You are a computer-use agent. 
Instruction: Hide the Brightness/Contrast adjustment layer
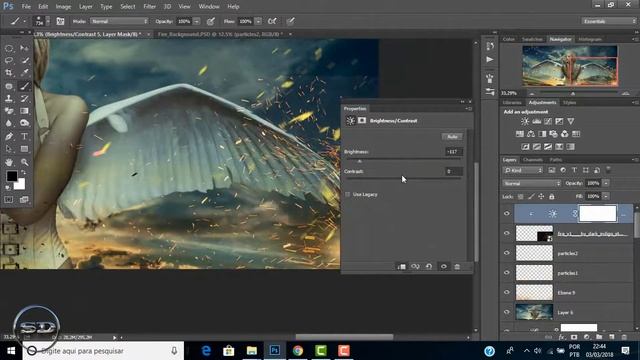point(507,213)
